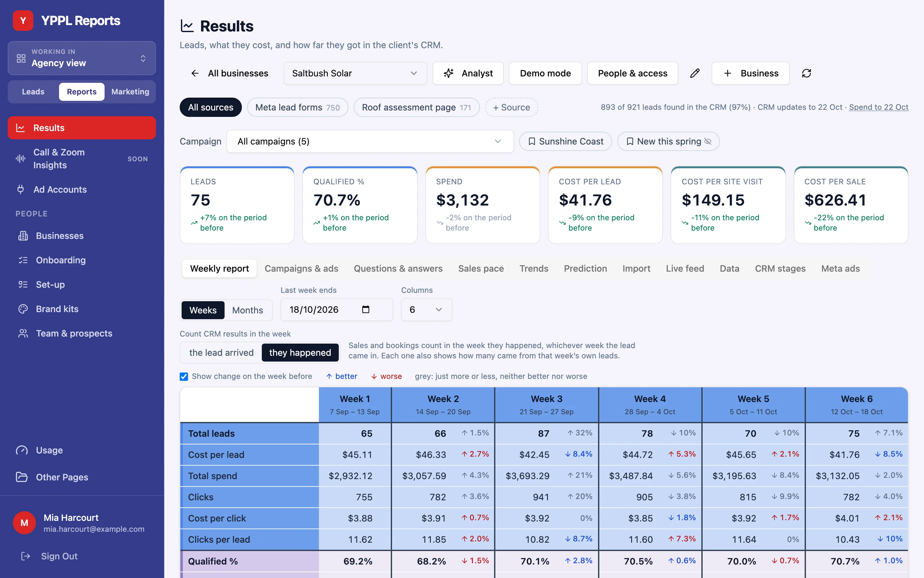This screenshot has height=578, width=924.
Task: Click the refresh icon next to Business
Action: coord(806,74)
